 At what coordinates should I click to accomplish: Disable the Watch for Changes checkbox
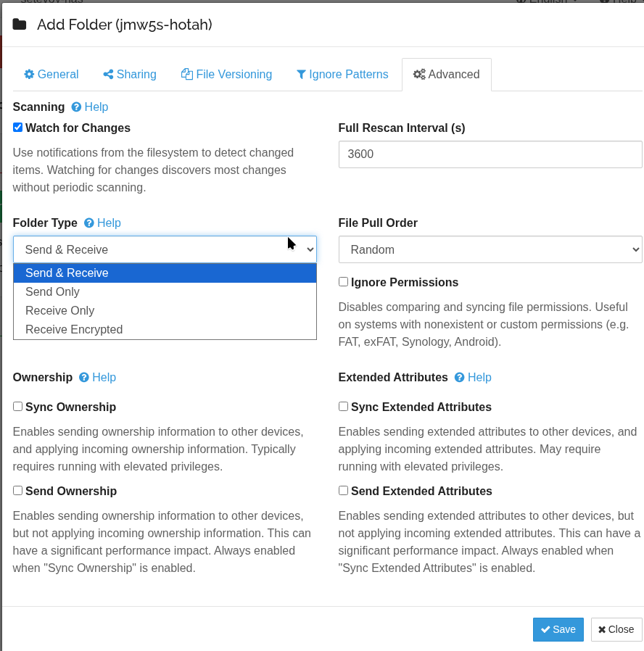point(18,128)
